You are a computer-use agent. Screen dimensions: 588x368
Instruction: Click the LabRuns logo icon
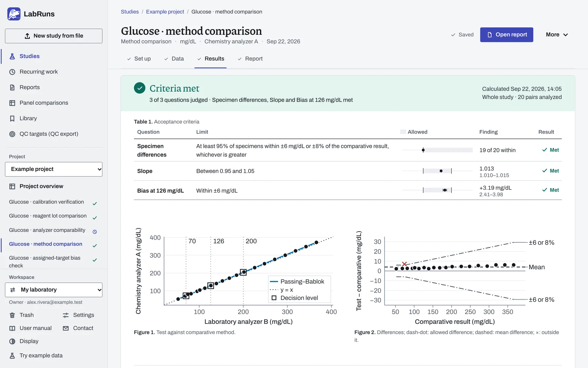pos(14,14)
